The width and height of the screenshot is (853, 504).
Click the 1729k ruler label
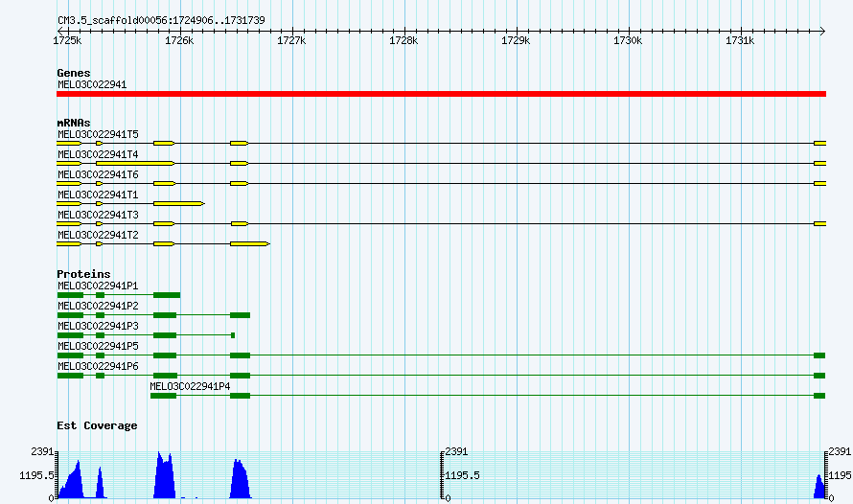coord(516,41)
